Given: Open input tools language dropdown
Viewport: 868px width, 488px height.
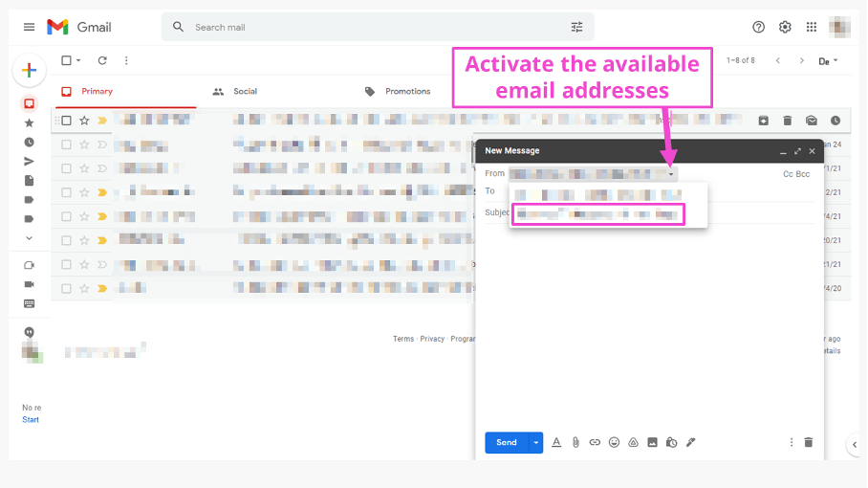Looking at the screenshot, I should (x=828, y=61).
